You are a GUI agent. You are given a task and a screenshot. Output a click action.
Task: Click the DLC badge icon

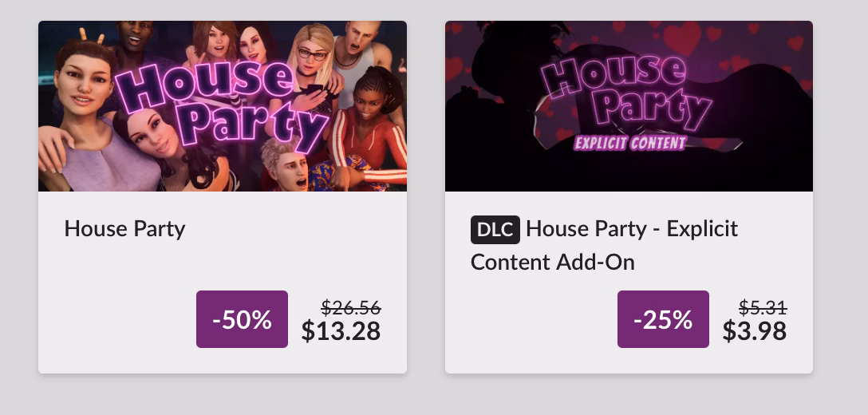coord(495,230)
